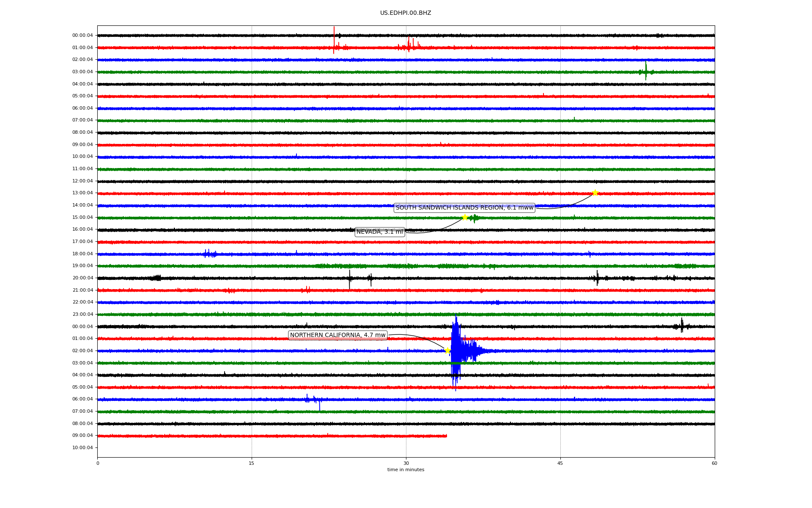
Task: Click the x-axis tick label 15
Action: point(252,463)
